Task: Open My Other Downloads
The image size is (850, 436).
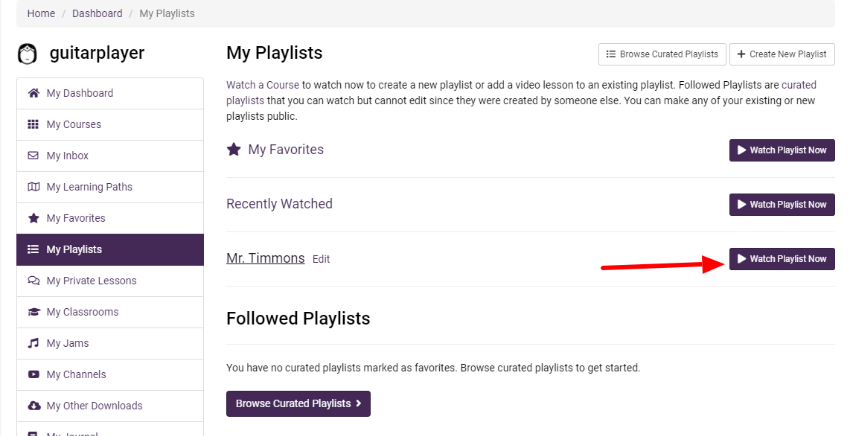Action: [x=110, y=406]
